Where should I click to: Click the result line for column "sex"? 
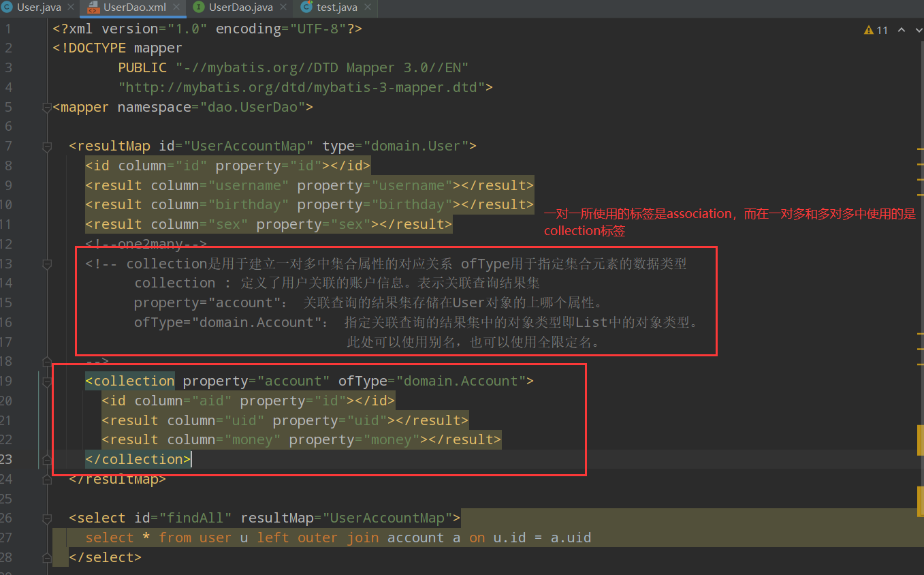pos(268,224)
